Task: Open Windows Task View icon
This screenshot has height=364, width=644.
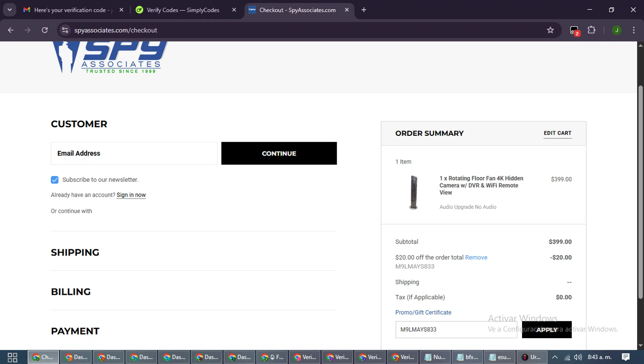Action: coord(12,357)
